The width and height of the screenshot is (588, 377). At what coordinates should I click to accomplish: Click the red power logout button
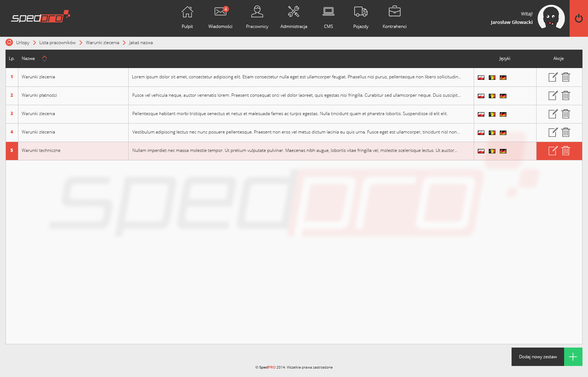point(578,18)
